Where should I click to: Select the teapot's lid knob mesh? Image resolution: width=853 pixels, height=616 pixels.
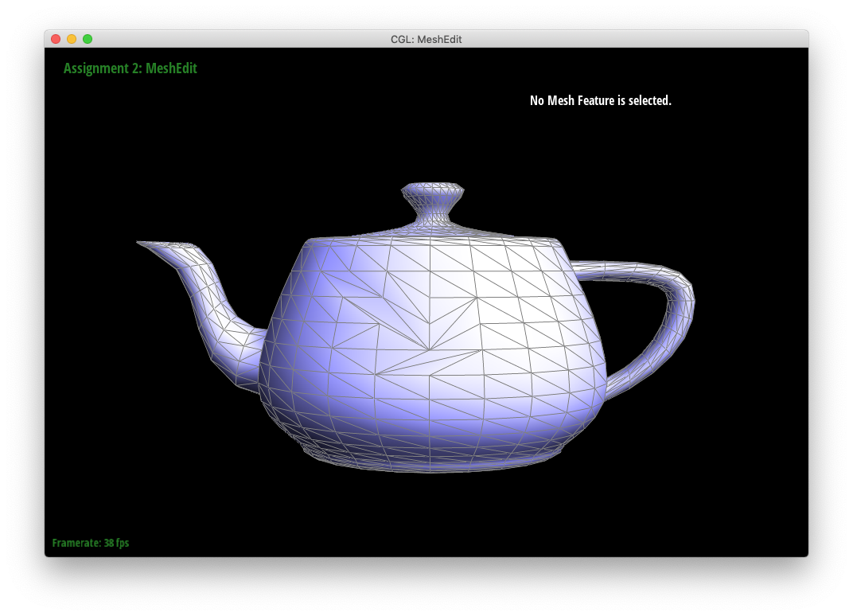pos(433,201)
